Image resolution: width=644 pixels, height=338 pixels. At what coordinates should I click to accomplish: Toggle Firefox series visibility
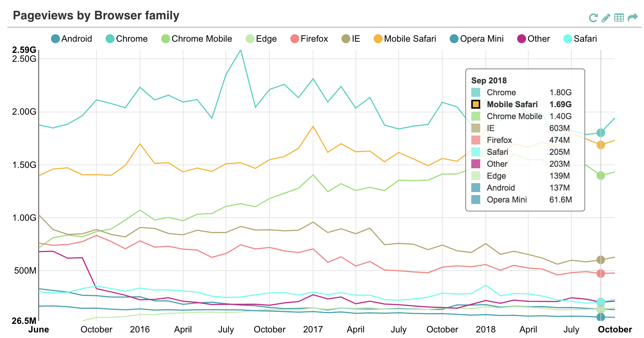[309, 39]
